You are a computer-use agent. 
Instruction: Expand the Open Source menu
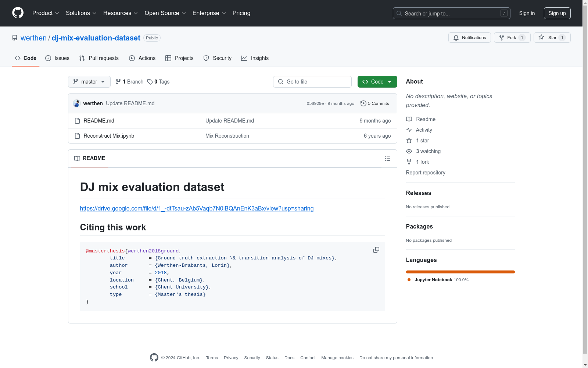(x=165, y=13)
